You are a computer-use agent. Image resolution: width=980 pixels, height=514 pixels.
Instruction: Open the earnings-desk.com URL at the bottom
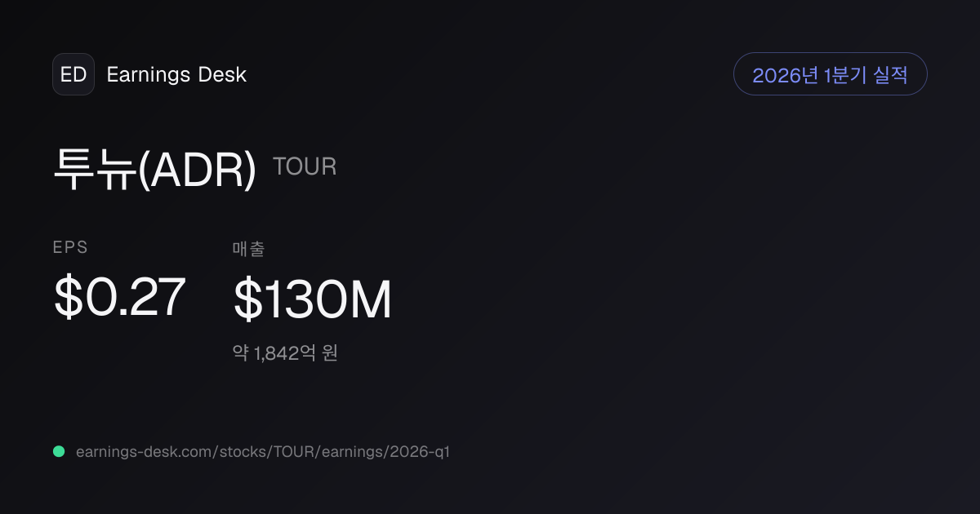tap(262, 451)
